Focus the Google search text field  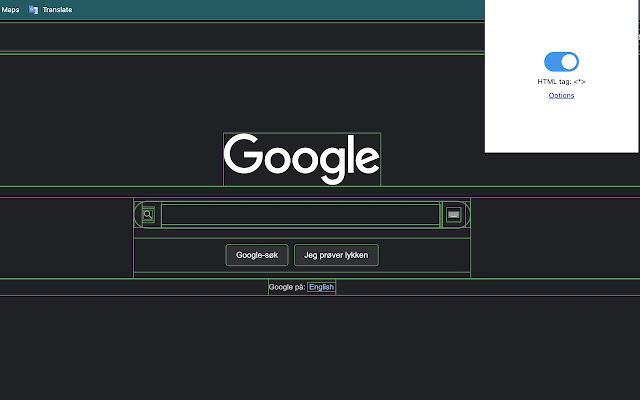(x=300, y=215)
